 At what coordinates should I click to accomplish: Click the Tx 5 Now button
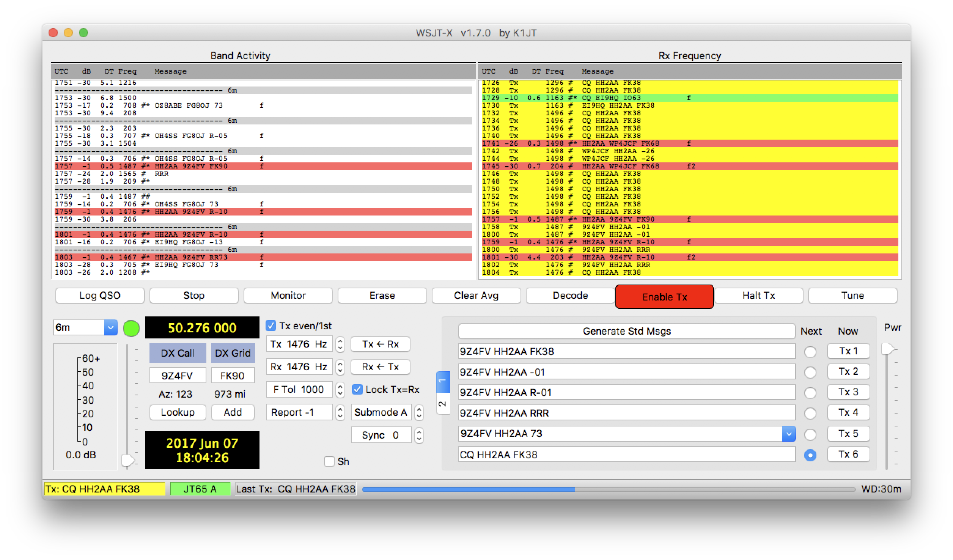848,434
